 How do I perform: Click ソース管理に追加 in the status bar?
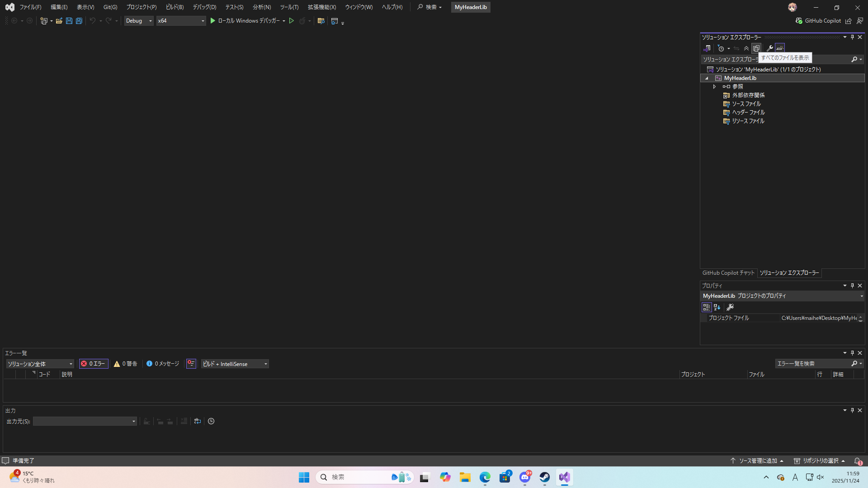coord(758,461)
